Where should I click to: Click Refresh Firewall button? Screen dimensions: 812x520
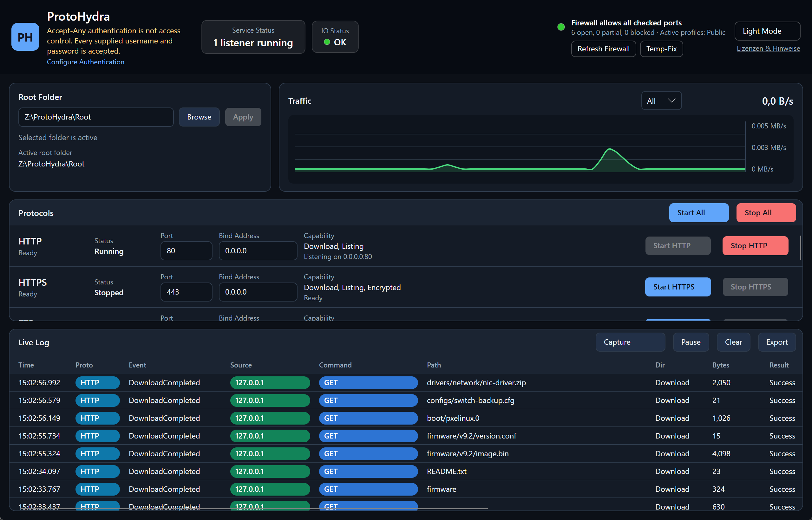click(x=603, y=49)
